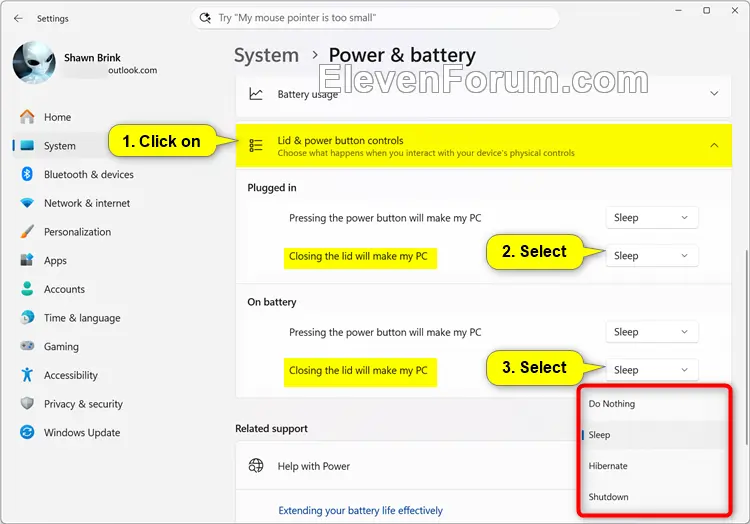Open Bluetooth & devices settings
This screenshot has width=750, height=524.
tap(88, 175)
